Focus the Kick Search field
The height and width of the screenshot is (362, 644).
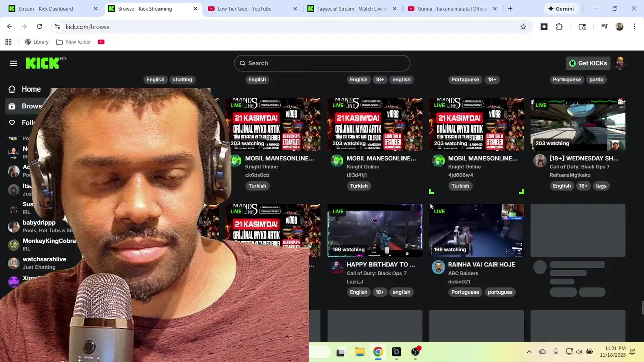tap(322, 63)
